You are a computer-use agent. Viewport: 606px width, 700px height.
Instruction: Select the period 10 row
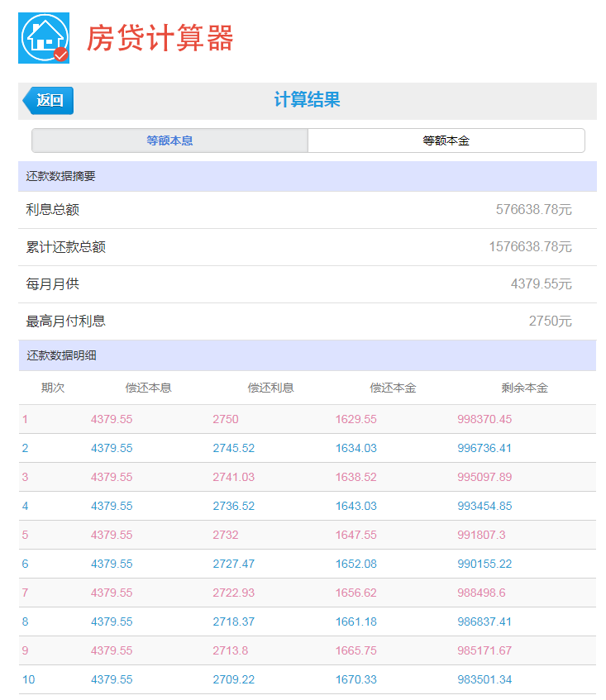click(307, 679)
